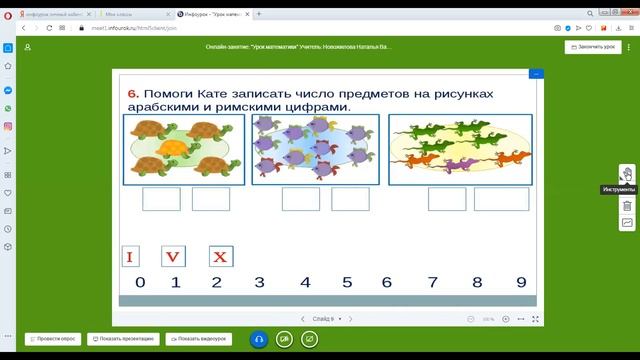Open sidebar bookmarks heart icon
The image size is (640, 360).
point(8,193)
